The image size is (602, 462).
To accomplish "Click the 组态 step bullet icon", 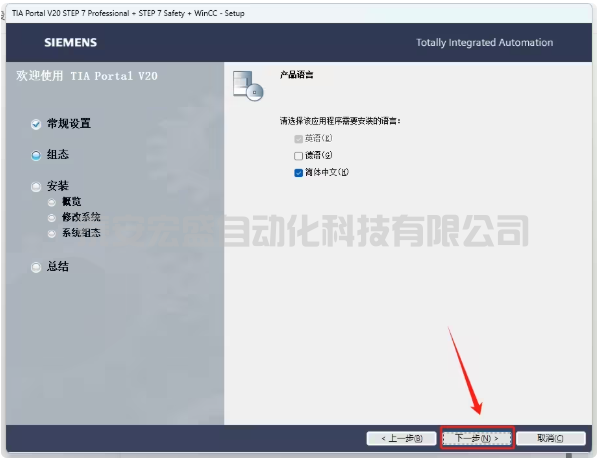I will (x=36, y=155).
